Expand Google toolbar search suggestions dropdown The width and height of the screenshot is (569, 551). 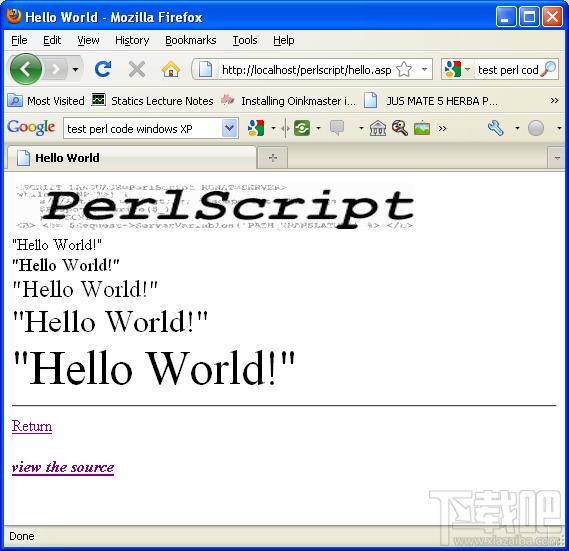click(229, 128)
